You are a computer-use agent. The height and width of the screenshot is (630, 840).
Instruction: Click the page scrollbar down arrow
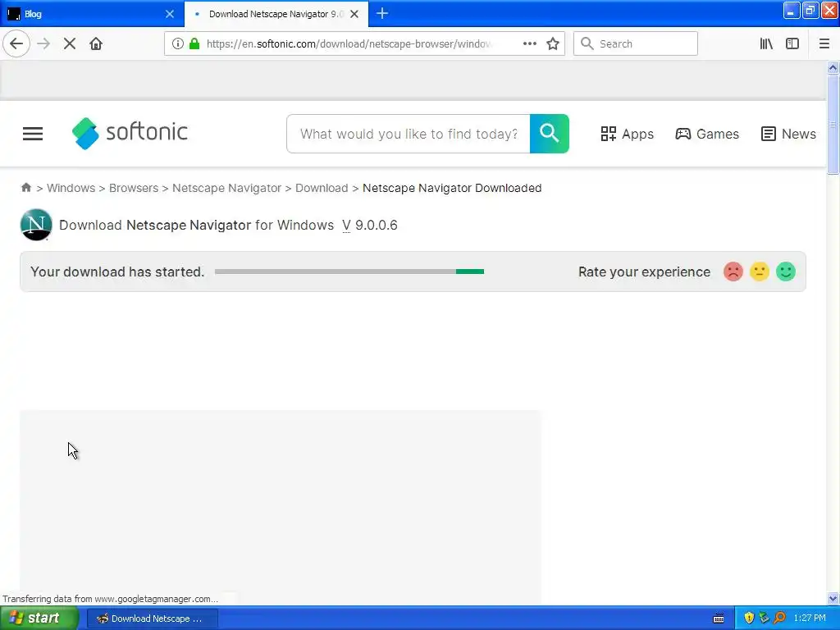coord(833,598)
